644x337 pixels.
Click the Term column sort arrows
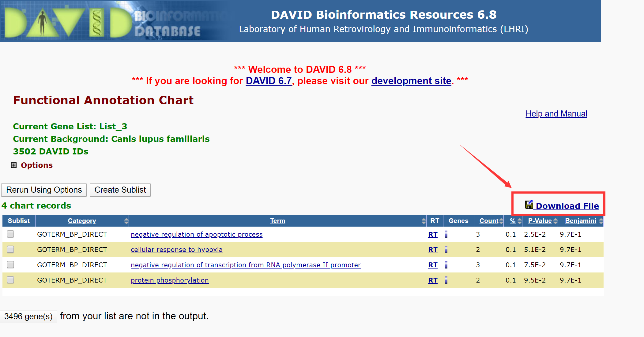coord(424,221)
